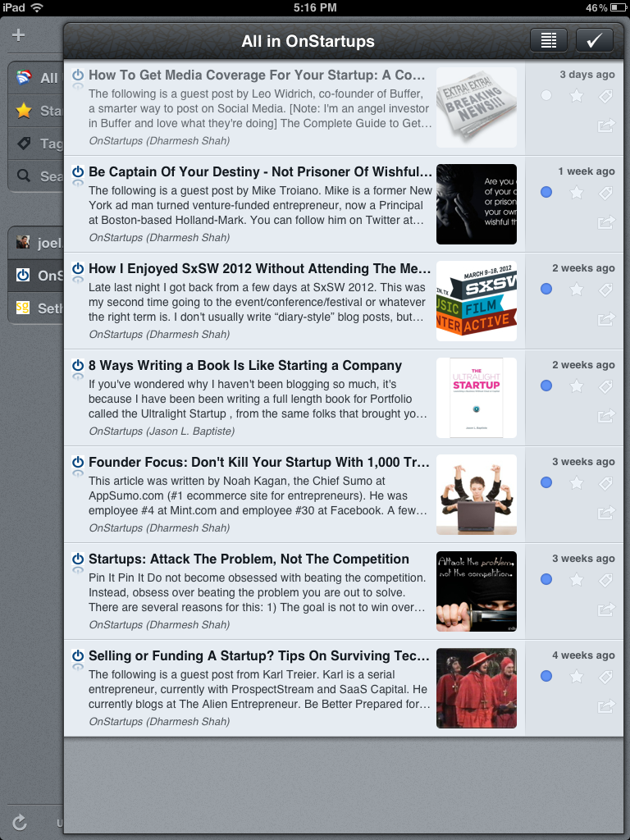
Task: Tap the battery percentage indicator
Action: 596,7
